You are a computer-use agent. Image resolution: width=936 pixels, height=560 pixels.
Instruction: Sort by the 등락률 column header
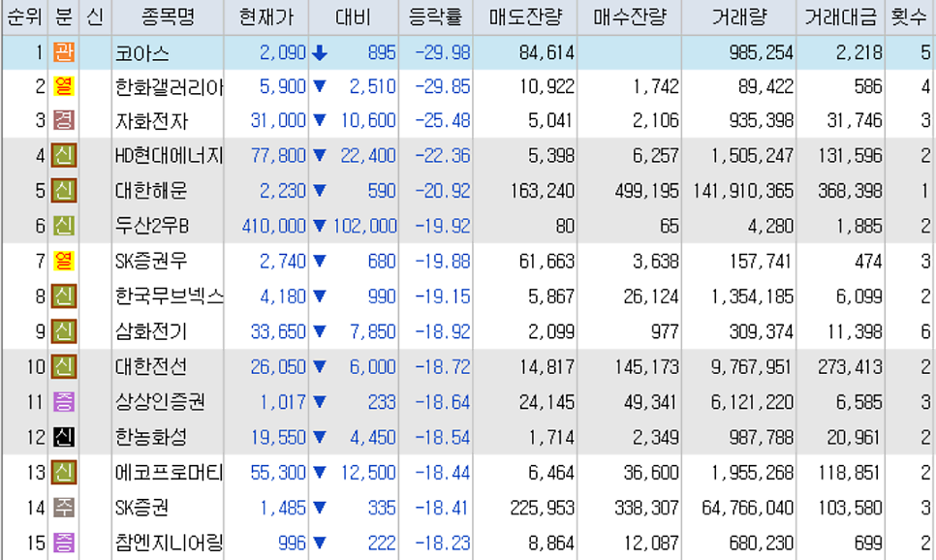436,17
